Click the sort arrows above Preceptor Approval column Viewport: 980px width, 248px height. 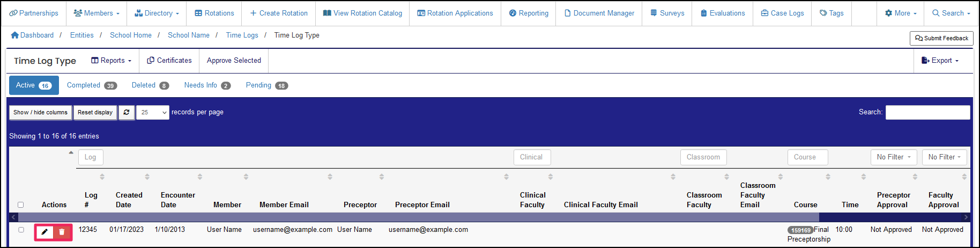click(915, 177)
